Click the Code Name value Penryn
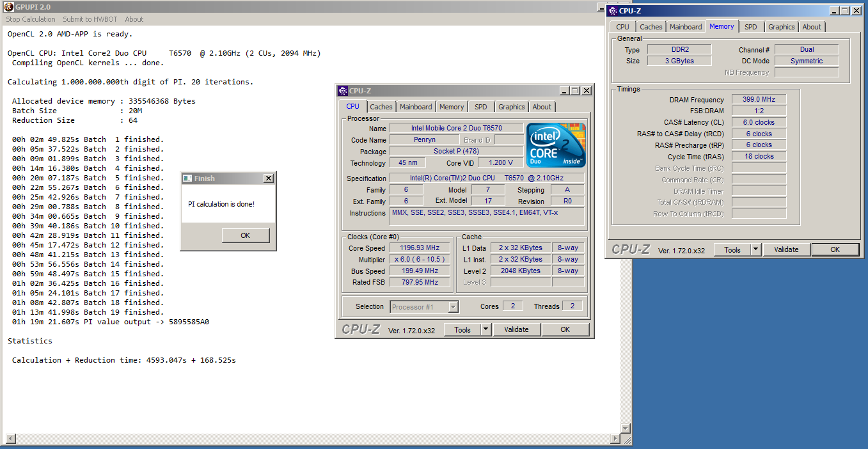 coord(424,139)
